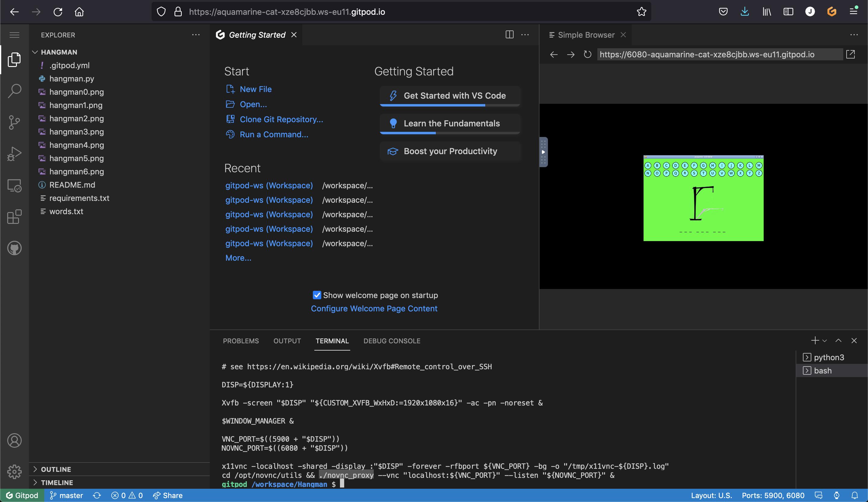Open the Run and Debug view
The image size is (868, 502).
click(14, 154)
